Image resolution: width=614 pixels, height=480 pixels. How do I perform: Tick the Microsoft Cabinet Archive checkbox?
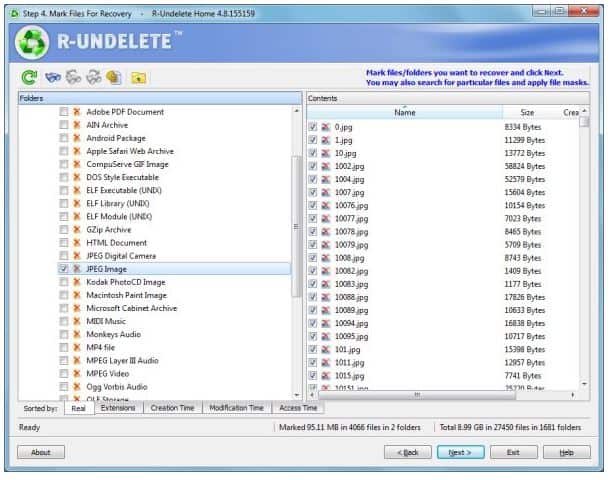[x=63, y=309]
